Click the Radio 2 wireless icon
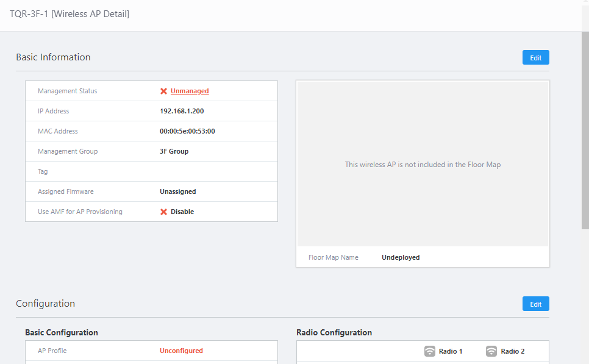Screen dimensions: 589x364 click(491, 351)
